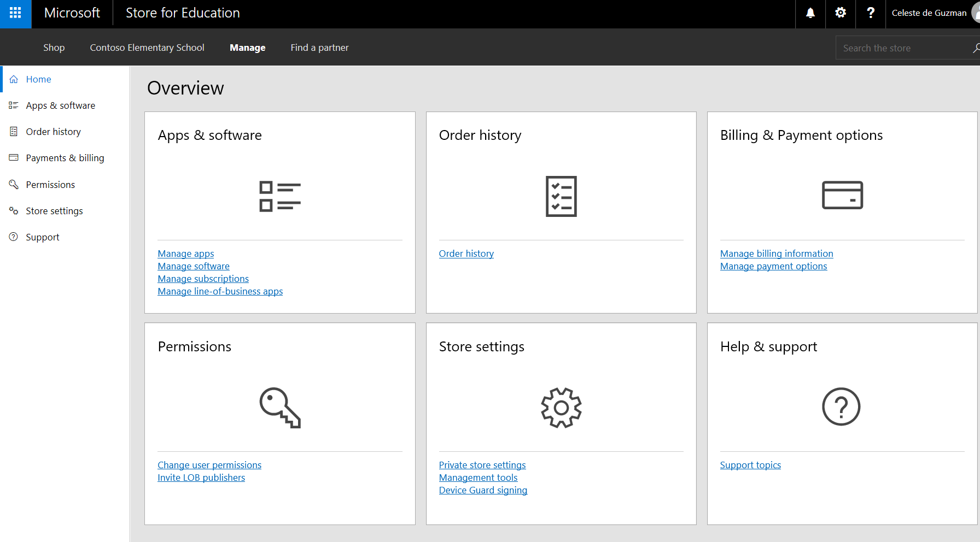Image resolution: width=980 pixels, height=542 pixels.
Task: Open the Find a partner tab
Action: point(319,48)
